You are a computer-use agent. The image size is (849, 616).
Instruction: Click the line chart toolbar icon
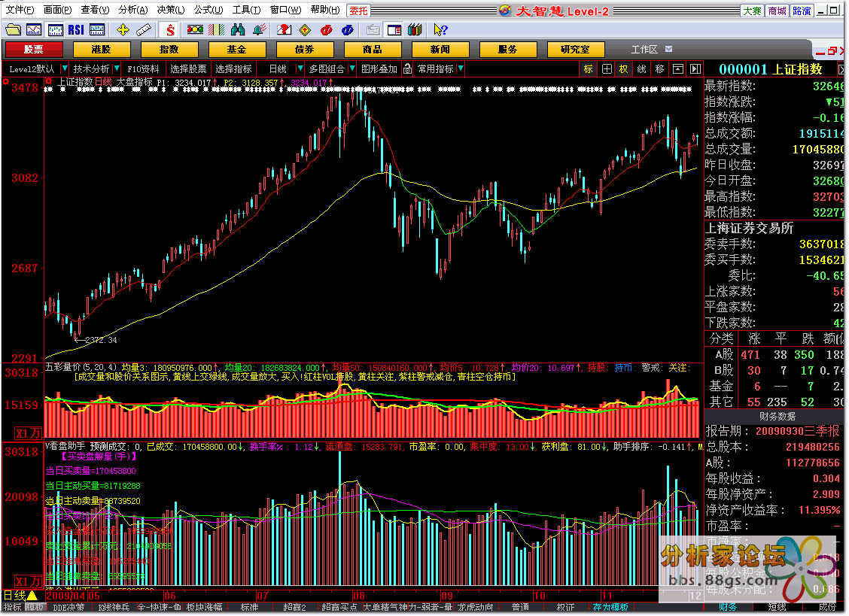[34, 30]
